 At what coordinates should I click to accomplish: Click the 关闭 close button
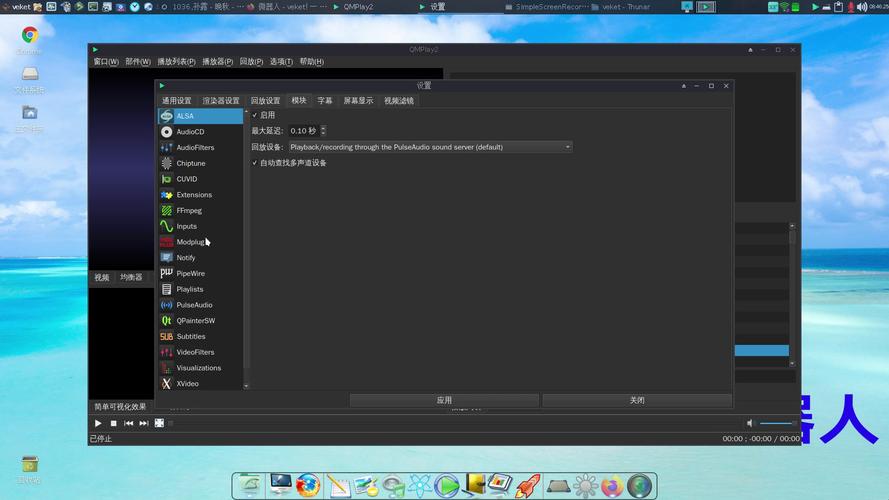(x=637, y=400)
